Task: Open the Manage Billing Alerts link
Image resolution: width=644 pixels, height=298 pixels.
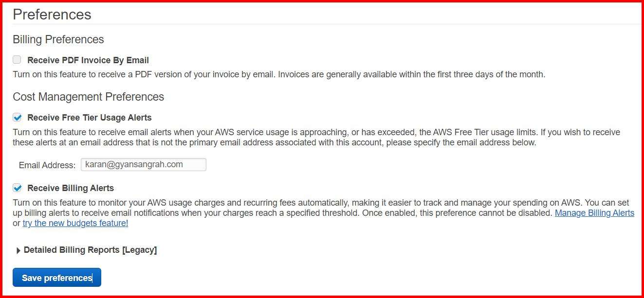Action: click(x=594, y=213)
